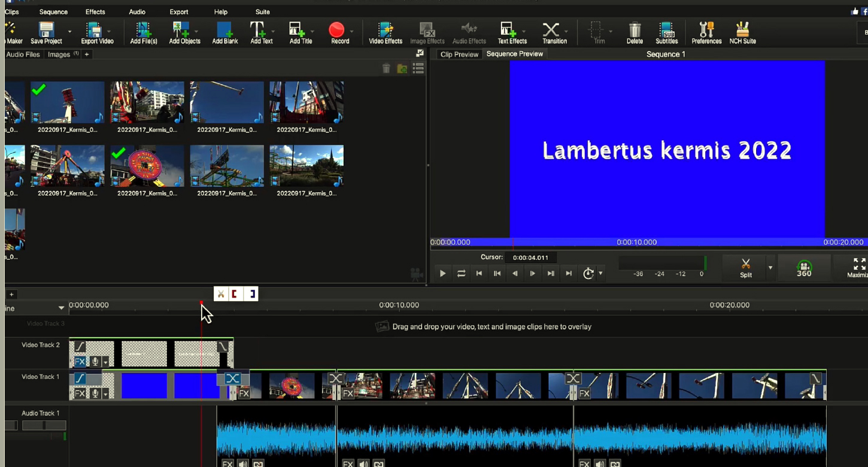Screen dimensions: 868x467
Task: Toggle microphone icon on Video Track 2
Action: pos(95,362)
